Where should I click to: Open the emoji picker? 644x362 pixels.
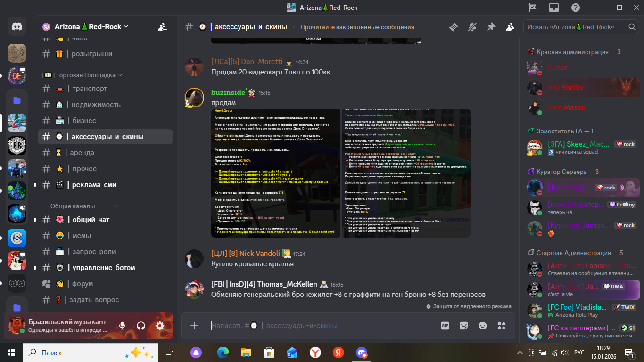[x=482, y=326]
